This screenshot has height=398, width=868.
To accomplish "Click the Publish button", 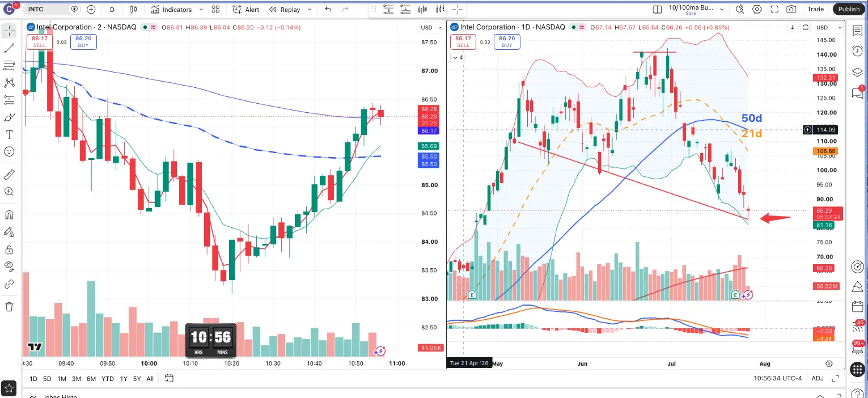I will click(x=849, y=9).
